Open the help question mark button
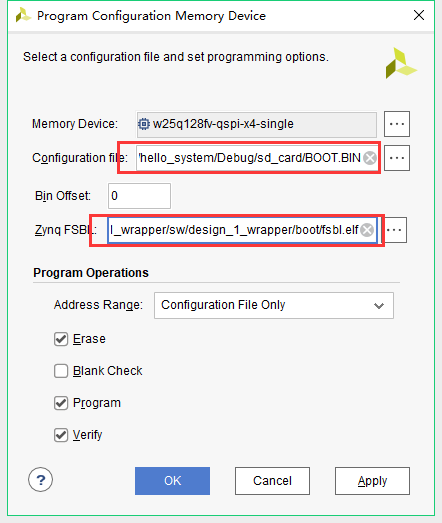Screen dimensions: 442x523 pos(40,480)
